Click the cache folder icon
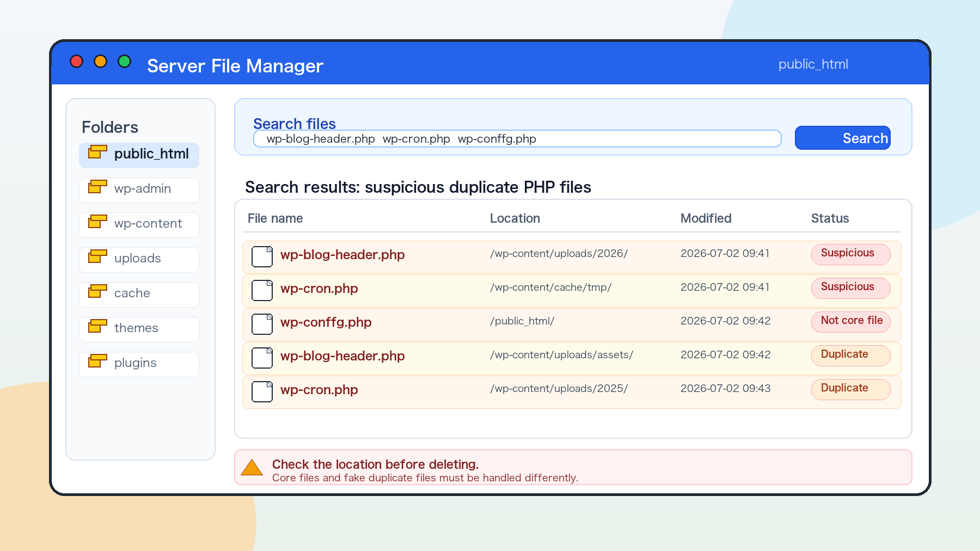 pos(97,291)
